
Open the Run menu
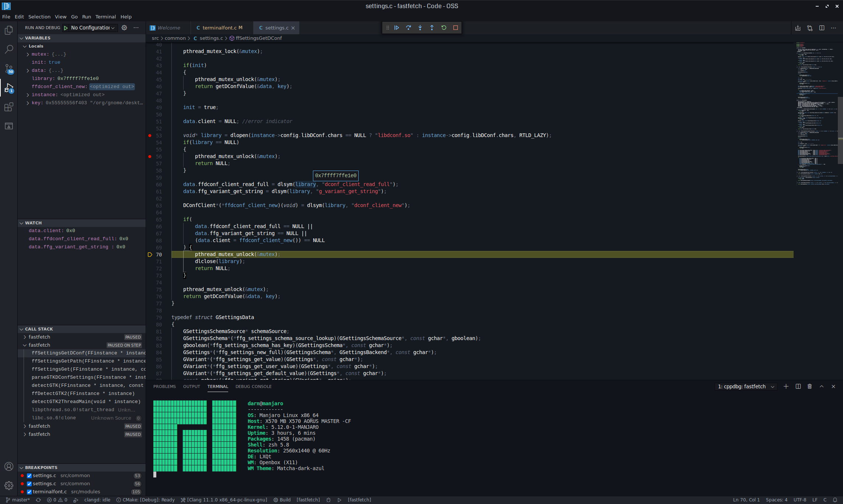(86, 17)
